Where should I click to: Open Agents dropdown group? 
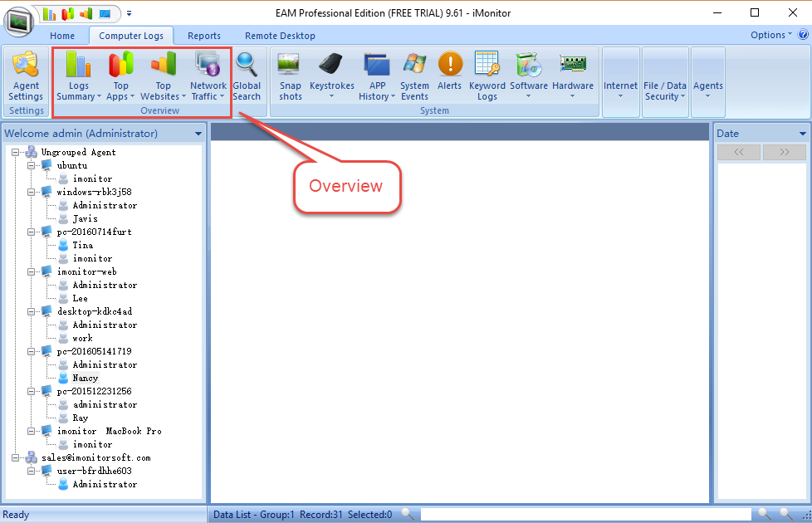pos(708,83)
